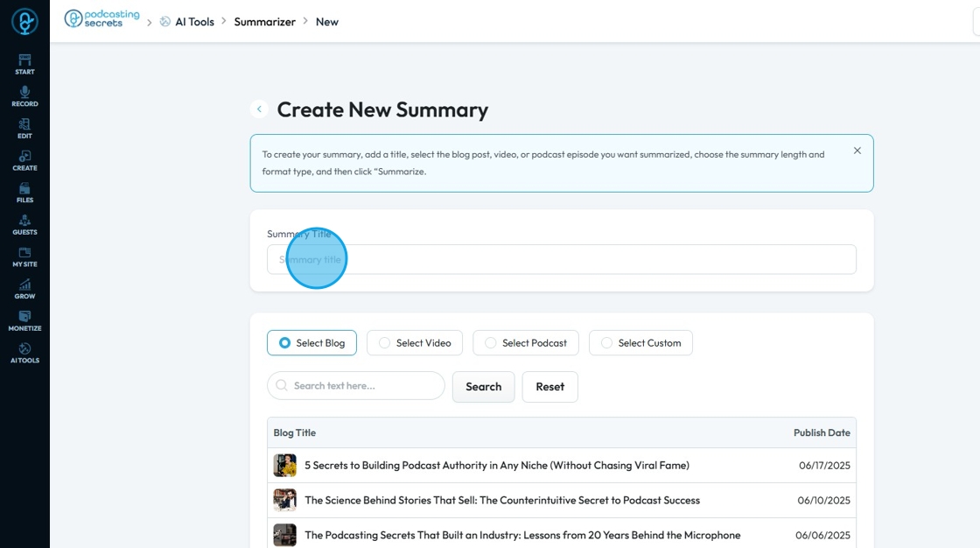Select the Select Blog radio option

click(x=285, y=343)
